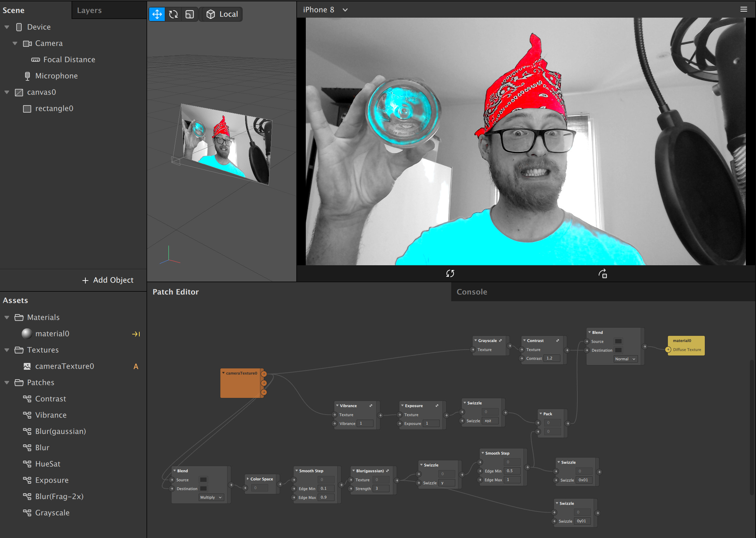The width and height of the screenshot is (756, 538).
Task: Collapse the Materials folder in Assets
Action: pos(7,318)
